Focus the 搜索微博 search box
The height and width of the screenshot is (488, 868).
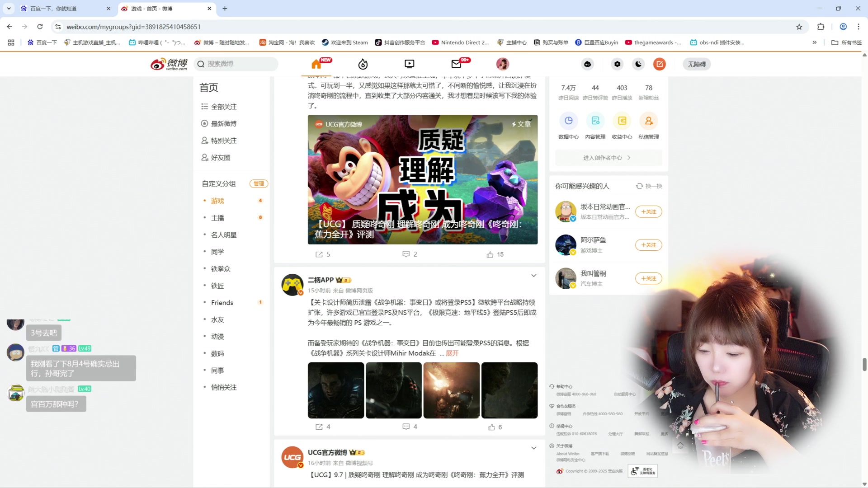pyautogui.click(x=236, y=64)
